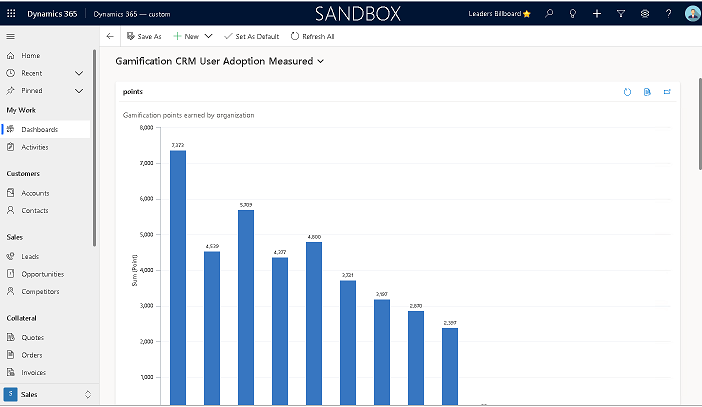
Task: Click the plus quick create icon
Action: pos(597,13)
